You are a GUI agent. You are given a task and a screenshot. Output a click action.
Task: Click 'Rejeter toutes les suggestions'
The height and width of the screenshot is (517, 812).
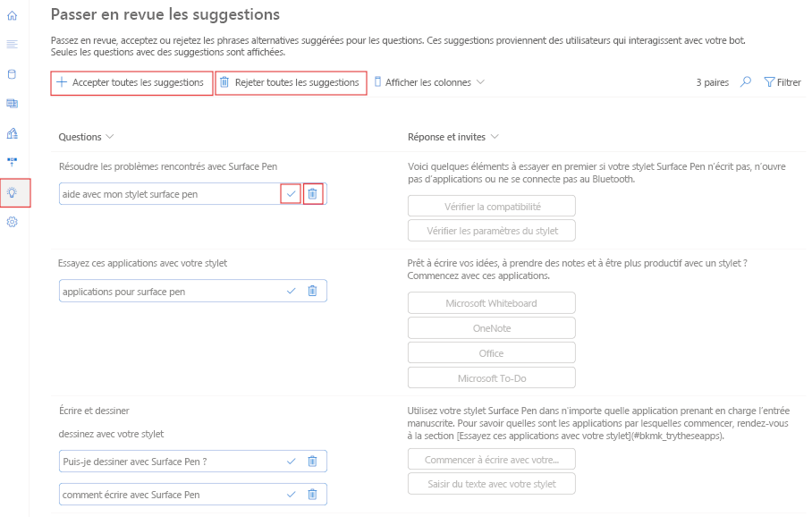point(292,81)
